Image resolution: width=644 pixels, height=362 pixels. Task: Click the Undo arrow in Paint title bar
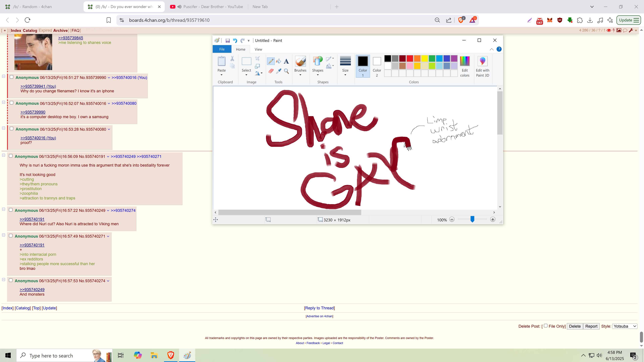[235, 40]
